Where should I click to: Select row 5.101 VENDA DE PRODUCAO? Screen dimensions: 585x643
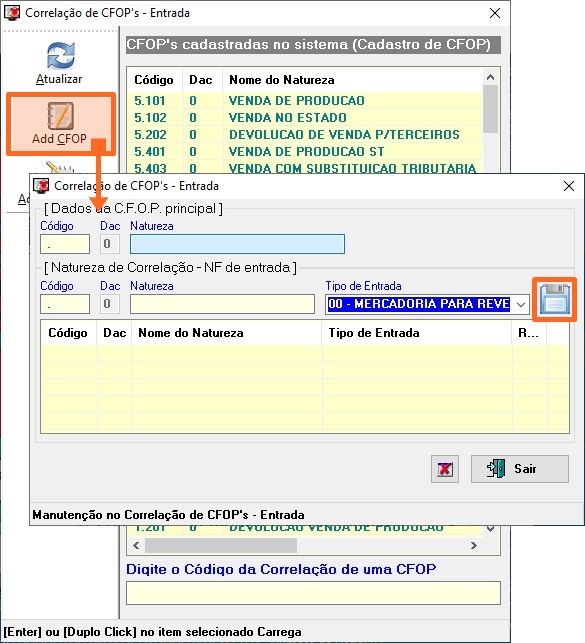304,100
